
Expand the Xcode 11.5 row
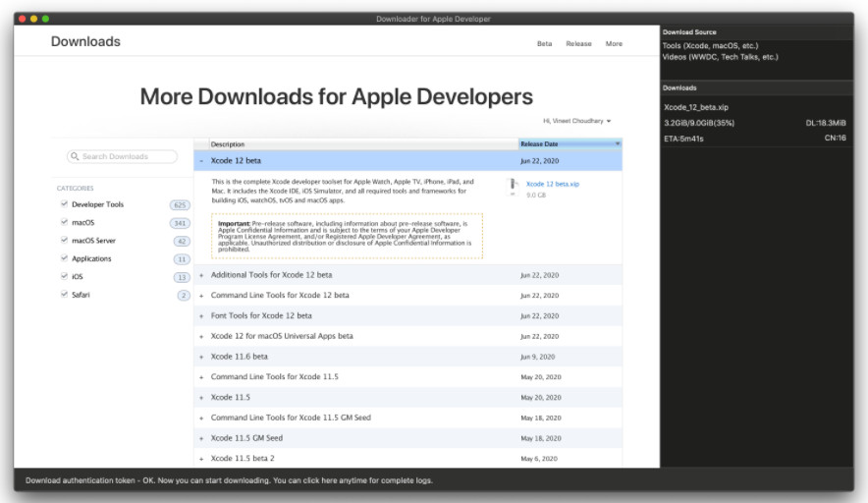201,398
